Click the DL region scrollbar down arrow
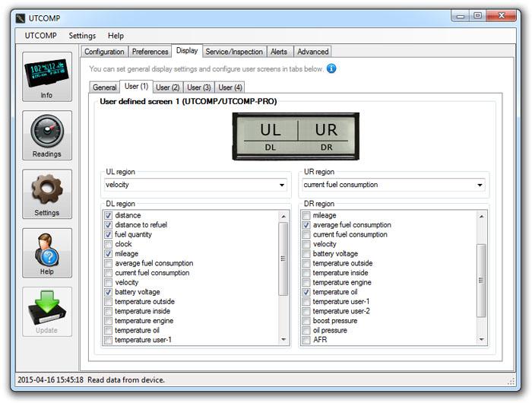Image resolution: width=532 pixels, height=403 pixels. pos(283,340)
